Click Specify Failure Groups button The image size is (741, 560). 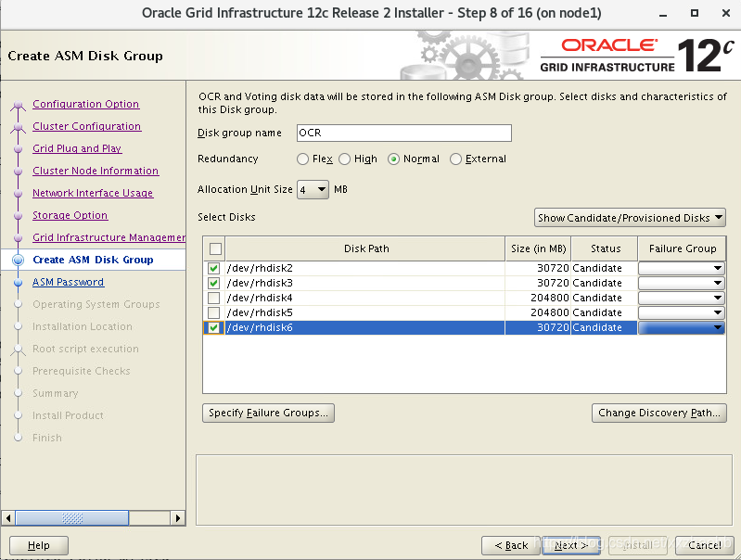point(268,413)
